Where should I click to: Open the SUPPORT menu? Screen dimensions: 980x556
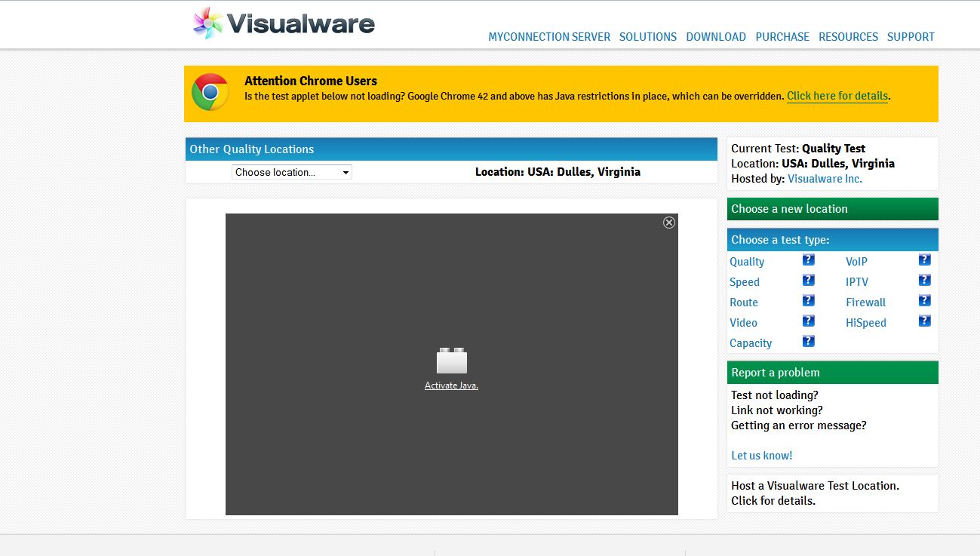click(x=911, y=36)
